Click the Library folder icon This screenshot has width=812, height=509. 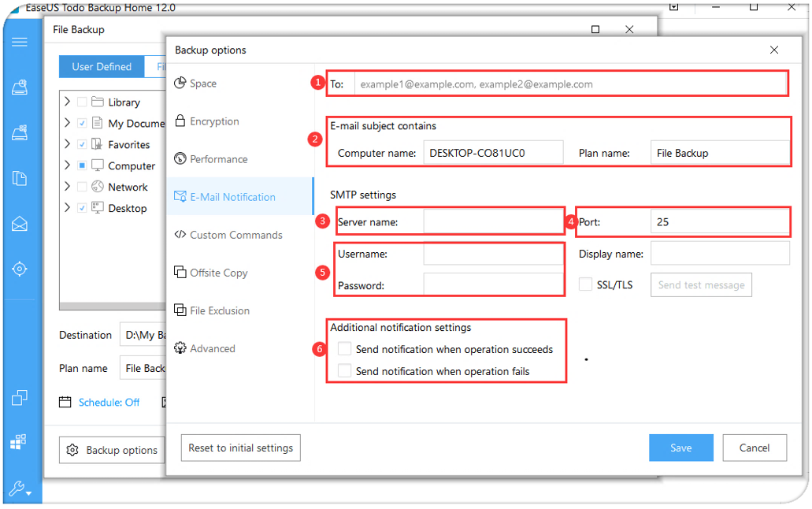(x=98, y=102)
